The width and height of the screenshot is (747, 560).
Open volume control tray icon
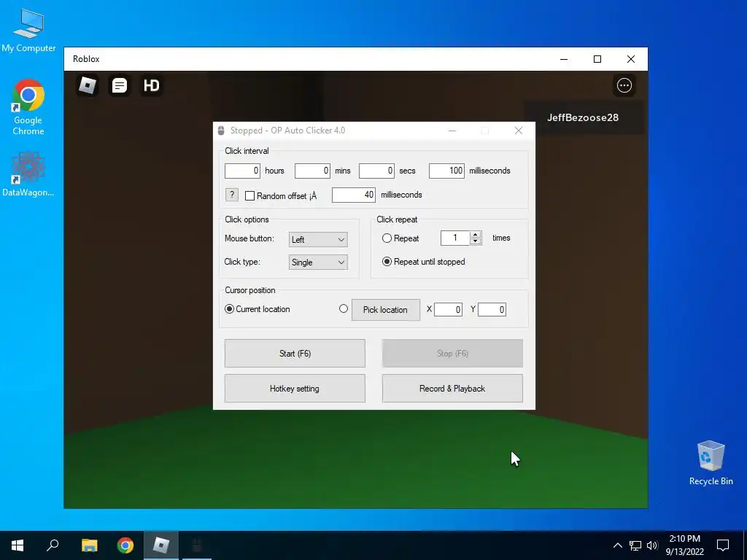pyautogui.click(x=652, y=545)
